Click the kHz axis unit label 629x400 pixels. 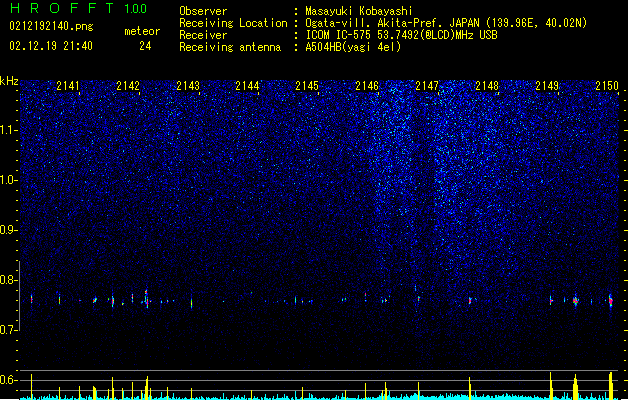point(9,81)
